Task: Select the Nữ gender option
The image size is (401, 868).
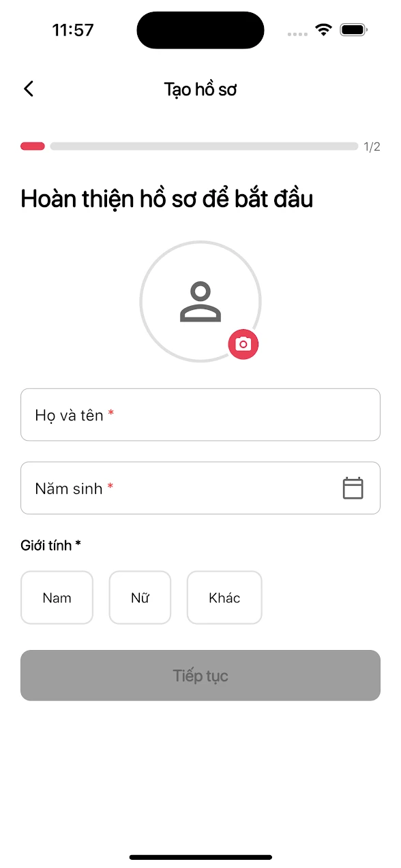Action: tap(140, 598)
